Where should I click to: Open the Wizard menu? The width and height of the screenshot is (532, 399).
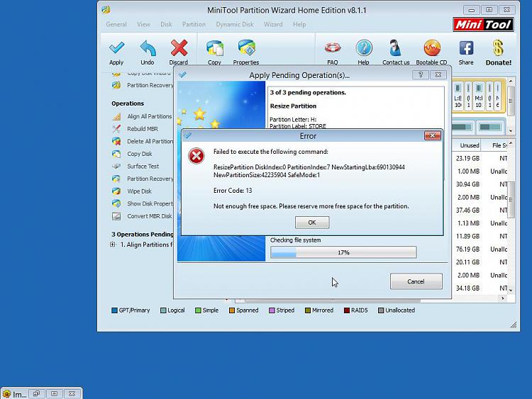273,24
